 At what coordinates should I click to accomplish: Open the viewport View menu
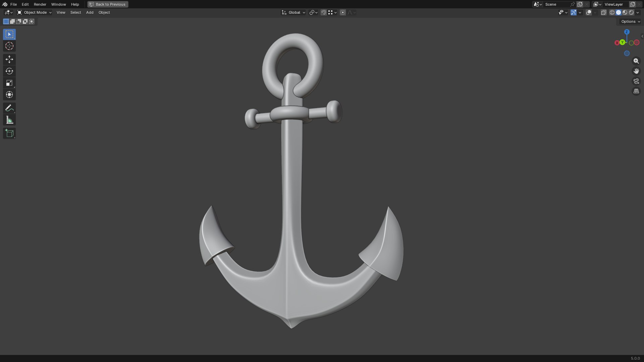pos(61,12)
